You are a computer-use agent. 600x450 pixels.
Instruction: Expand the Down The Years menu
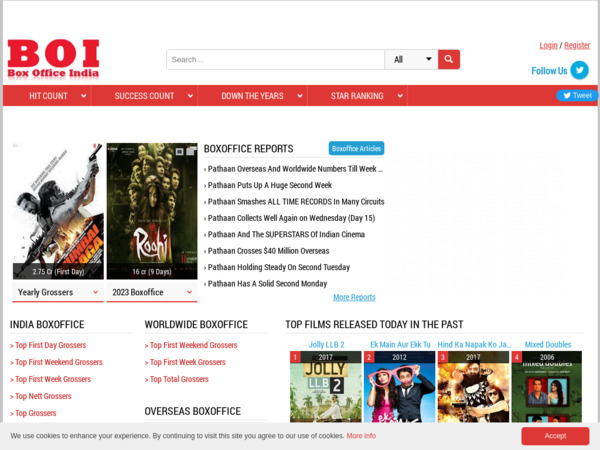(253, 96)
